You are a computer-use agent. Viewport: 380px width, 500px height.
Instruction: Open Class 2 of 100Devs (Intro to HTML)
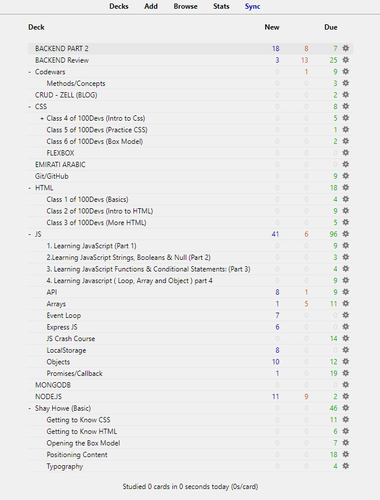coord(100,211)
